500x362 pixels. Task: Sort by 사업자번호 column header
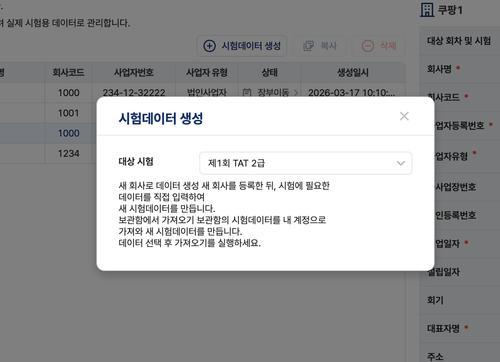coord(134,72)
